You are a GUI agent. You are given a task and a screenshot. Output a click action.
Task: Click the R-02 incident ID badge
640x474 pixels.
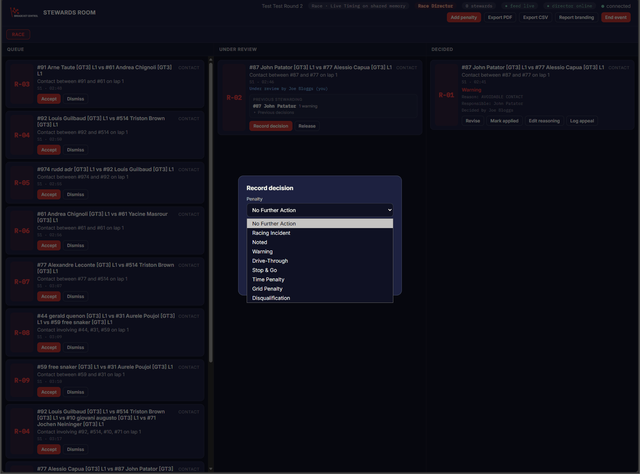(234, 98)
